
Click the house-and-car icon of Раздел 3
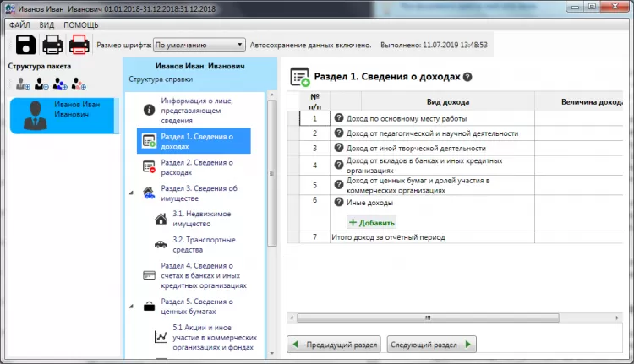(x=149, y=193)
